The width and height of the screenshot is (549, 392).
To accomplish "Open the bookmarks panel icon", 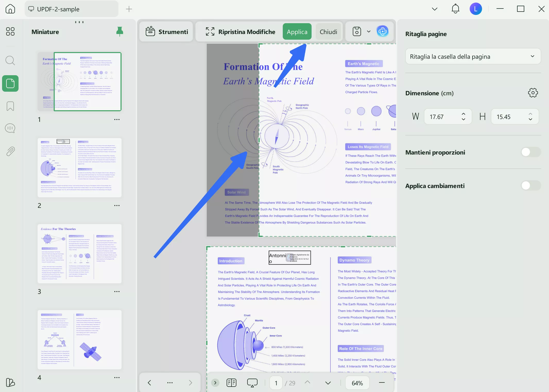I will pos(10,106).
